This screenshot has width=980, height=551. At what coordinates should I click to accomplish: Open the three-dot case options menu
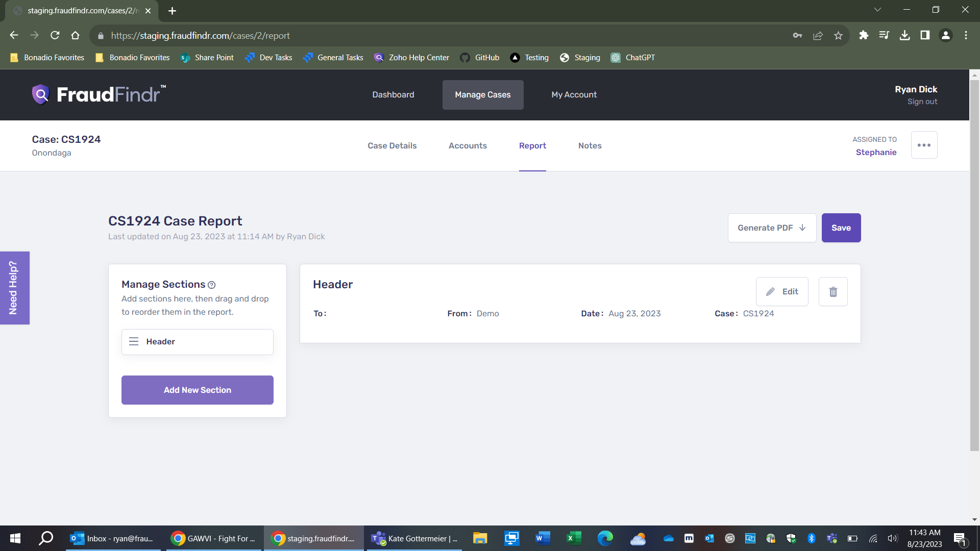point(923,145)
